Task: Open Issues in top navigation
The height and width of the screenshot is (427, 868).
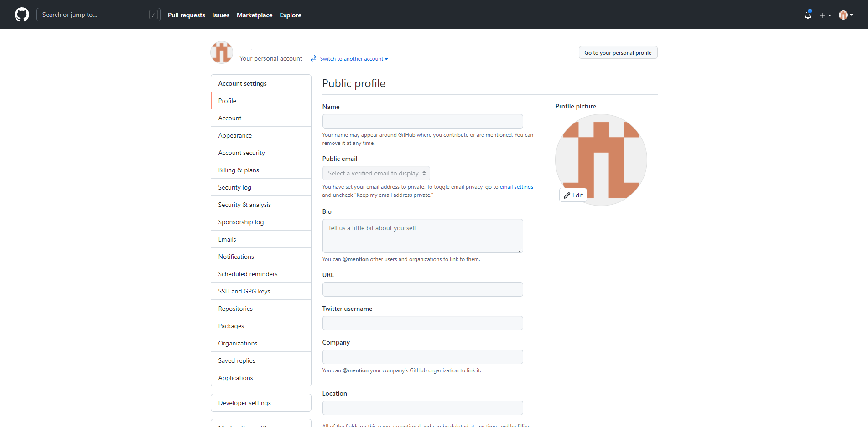Action: click(x=221, y=15)
